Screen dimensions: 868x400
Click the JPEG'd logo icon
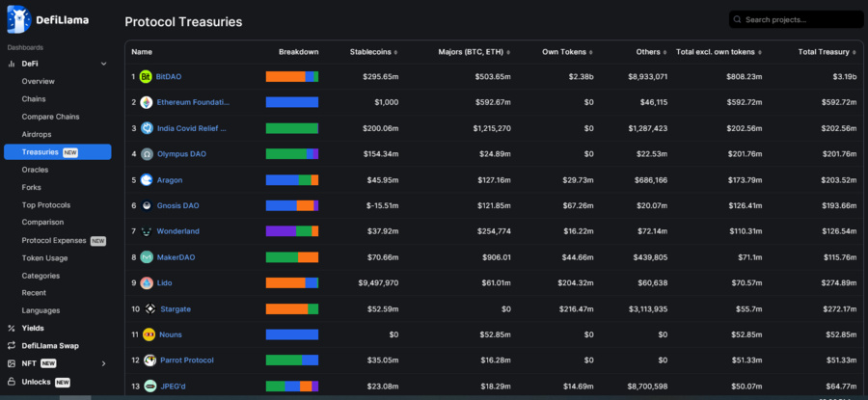[x=150, y=387]
